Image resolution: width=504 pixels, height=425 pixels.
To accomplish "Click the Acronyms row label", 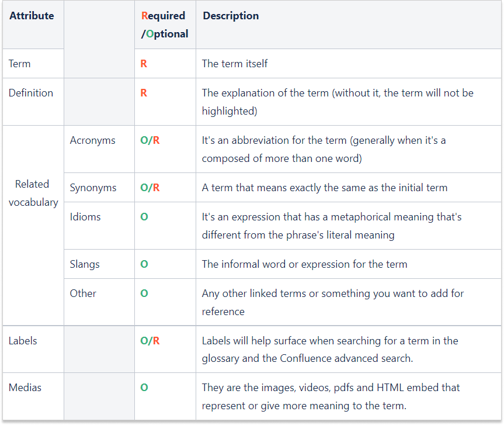I will tap(92, 140).
